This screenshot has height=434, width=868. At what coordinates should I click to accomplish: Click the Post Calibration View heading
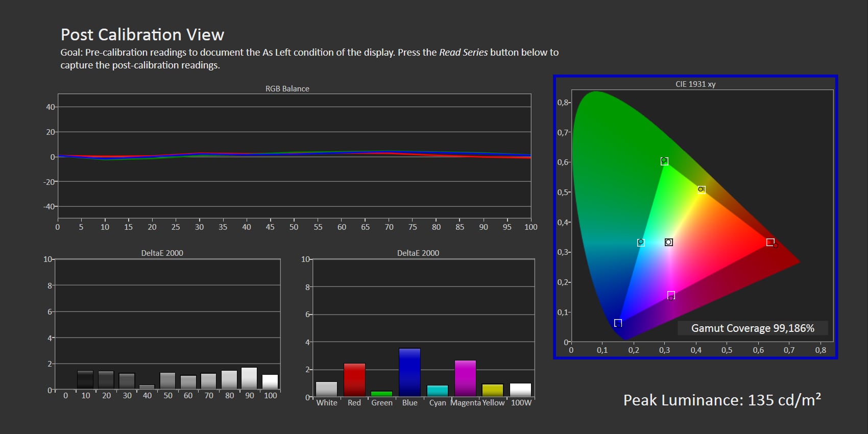[x=142, y=35]
